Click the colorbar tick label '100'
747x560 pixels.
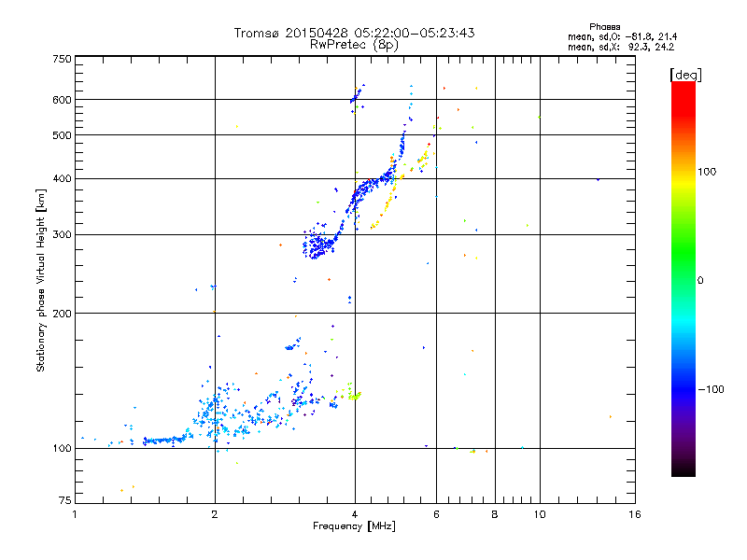pos(707,172)
